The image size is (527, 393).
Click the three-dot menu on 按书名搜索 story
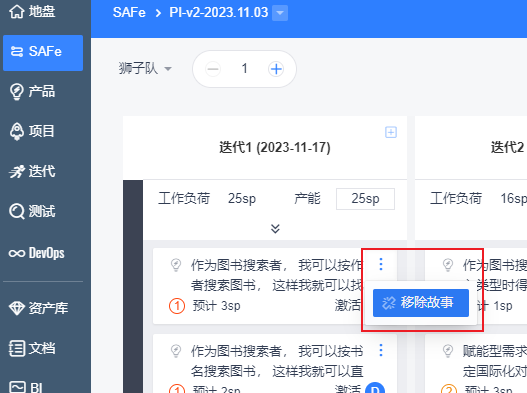pyautogui.click(x=381, y=350)
